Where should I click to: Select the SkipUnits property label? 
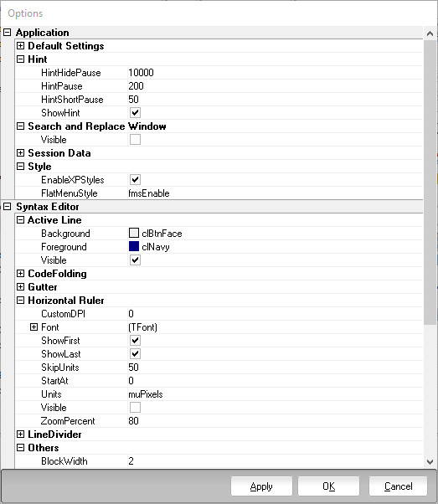point(60,368)
